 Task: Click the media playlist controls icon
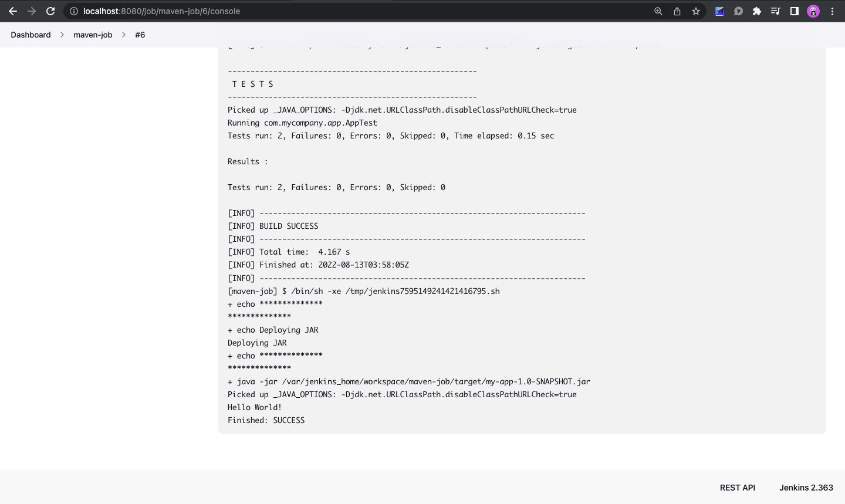pyautogui.click(x=776, y=11)
